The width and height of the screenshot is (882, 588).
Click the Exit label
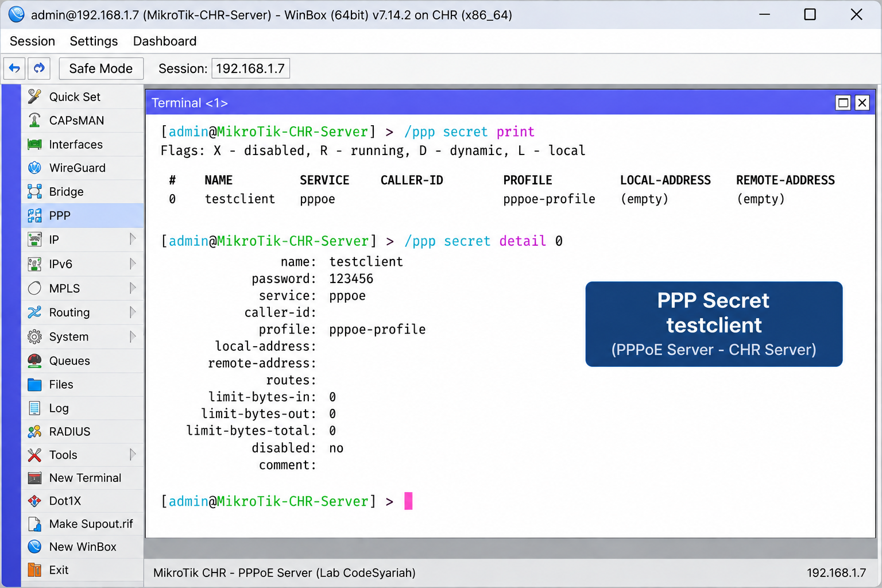[59, 570]
